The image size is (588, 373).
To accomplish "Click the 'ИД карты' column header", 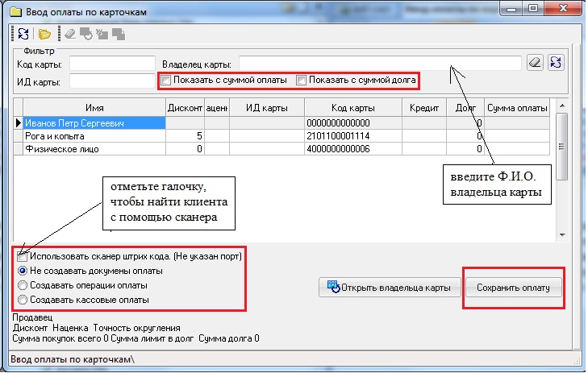I will 267,108.
